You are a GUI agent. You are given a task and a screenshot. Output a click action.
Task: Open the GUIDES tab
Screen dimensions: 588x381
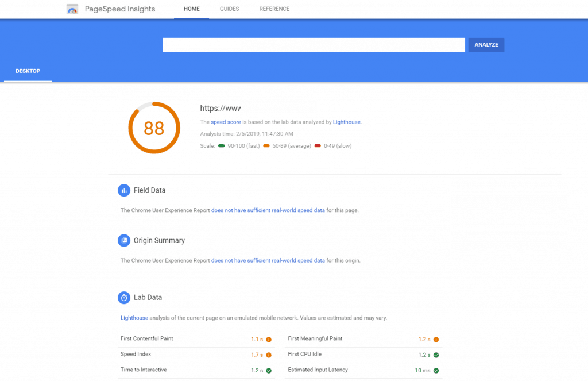click(x=230, y=9)
